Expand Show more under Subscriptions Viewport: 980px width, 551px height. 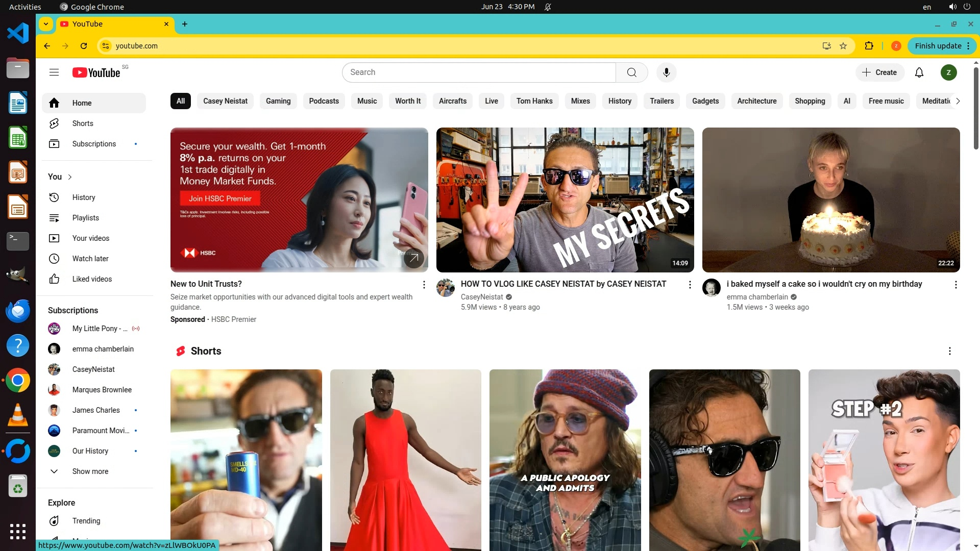(90, 471)
